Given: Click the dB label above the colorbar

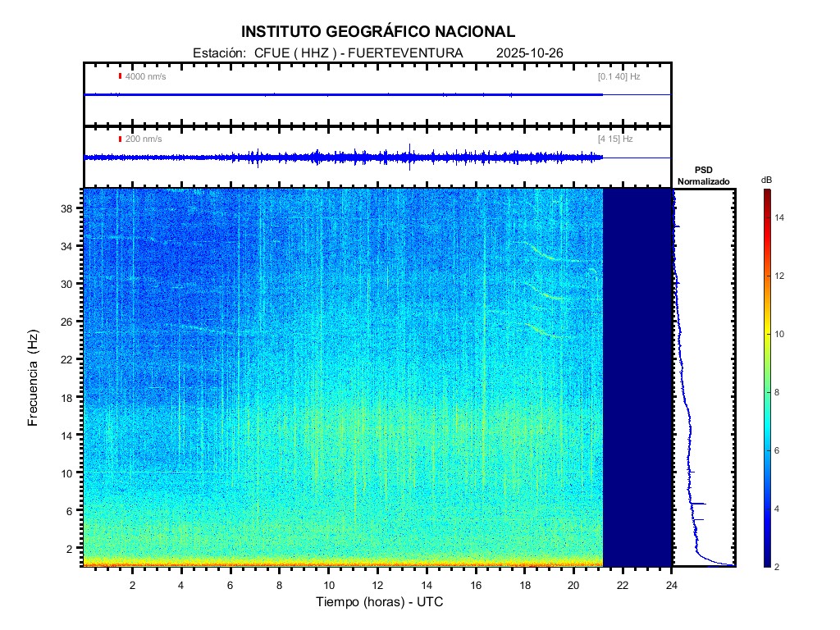Looking at the screenshot, I should pyautogui.click(x=766, y=180).
